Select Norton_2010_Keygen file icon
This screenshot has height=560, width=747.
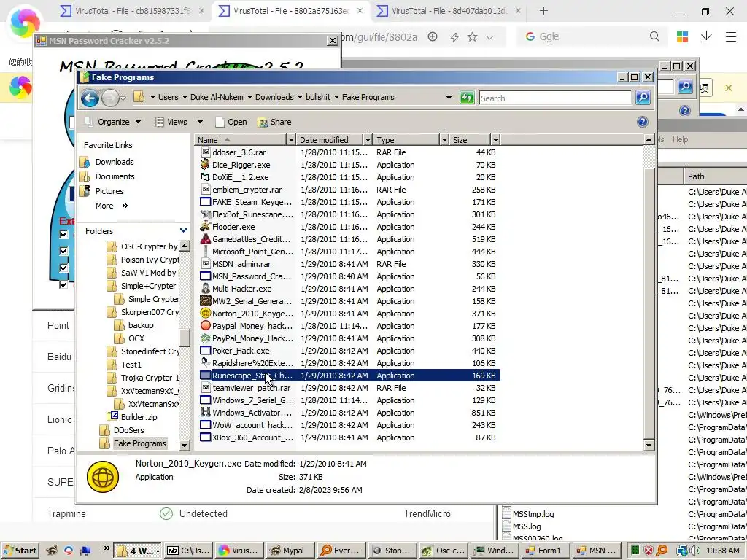point(205,314)
